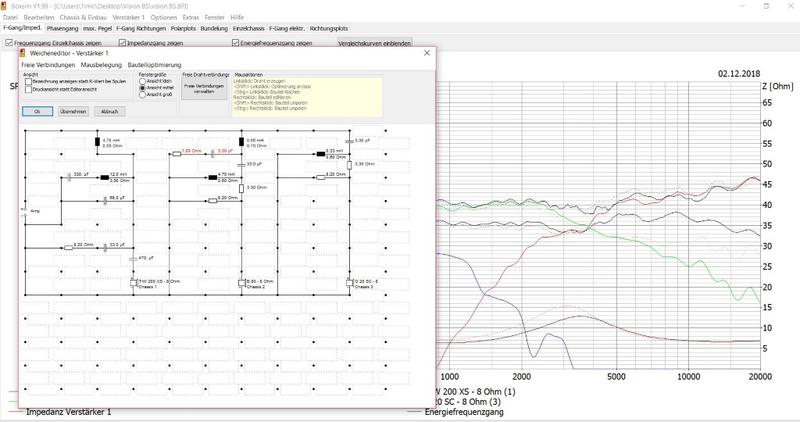The image size is (800, 422).
Task: Select the 1.00 Ohm resistor in red
Action: pyautogui.click(x=176, y=153)
